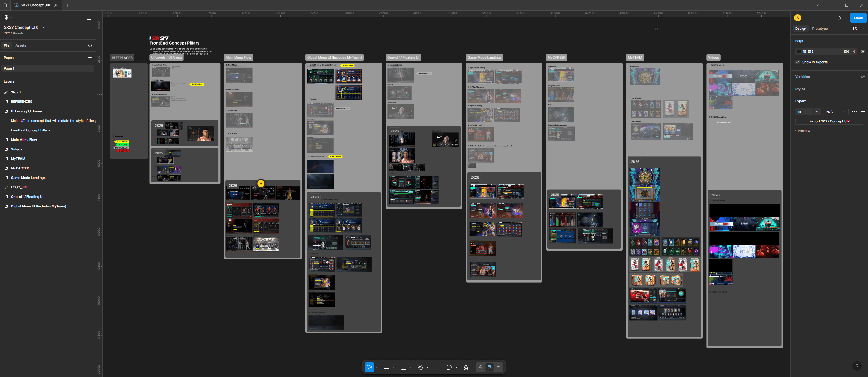Toggle Show in exports checkbox
The image size is (868, 377).
[798, 62]
